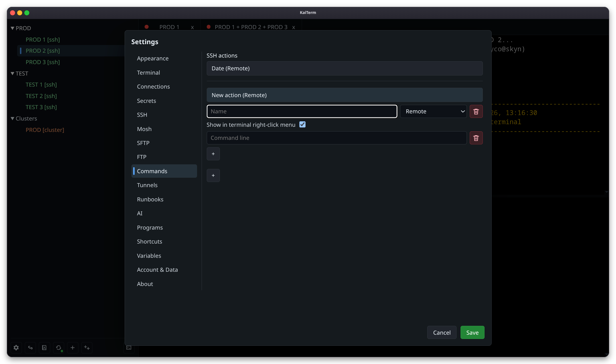Screen dimensions: 616x364
Task: Open Variables settings section
Action: coord(164,256)
